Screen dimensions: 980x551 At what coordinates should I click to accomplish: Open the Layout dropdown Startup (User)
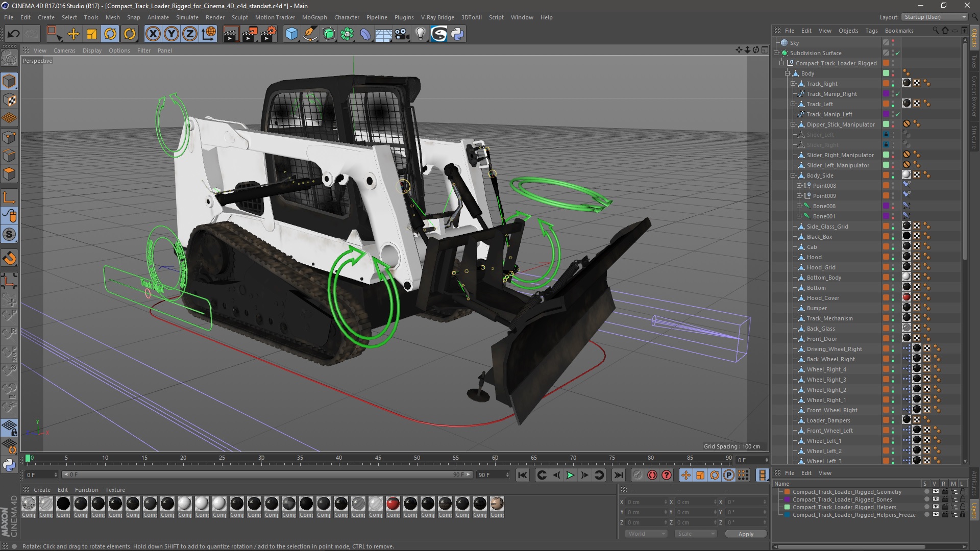(x=934, y=17)
